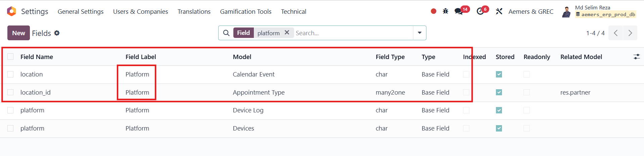Open the Users & Companies menu
644x156 pixels.
point(140,11)
